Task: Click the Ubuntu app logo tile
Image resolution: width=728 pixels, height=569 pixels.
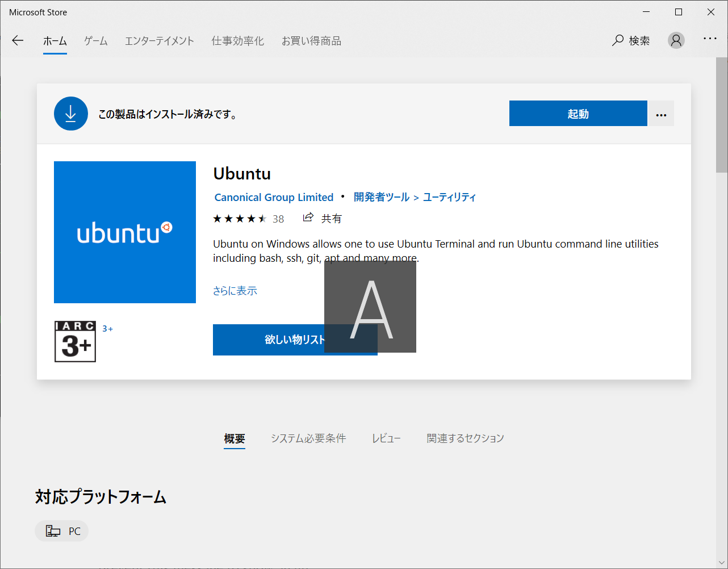Action: click(125, 232)
